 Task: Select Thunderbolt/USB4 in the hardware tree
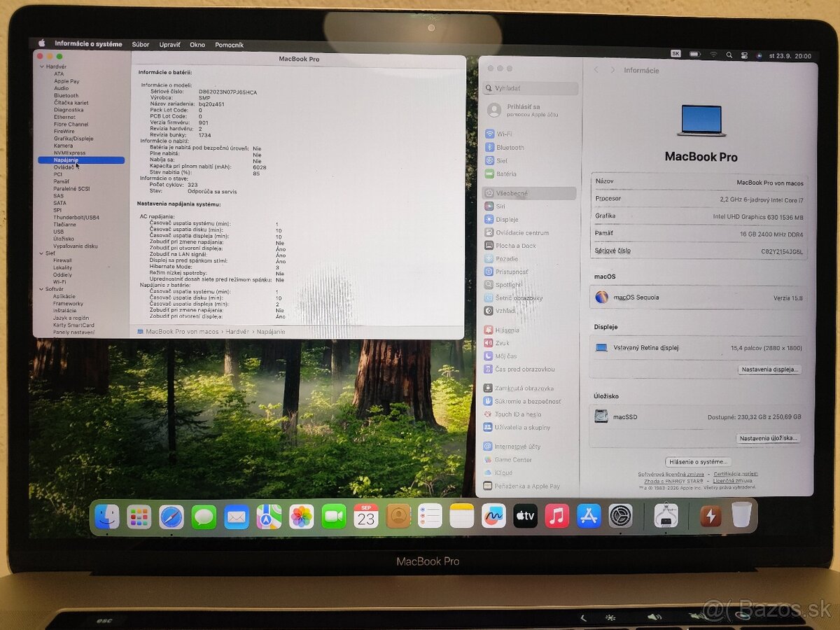pos(76,218)
